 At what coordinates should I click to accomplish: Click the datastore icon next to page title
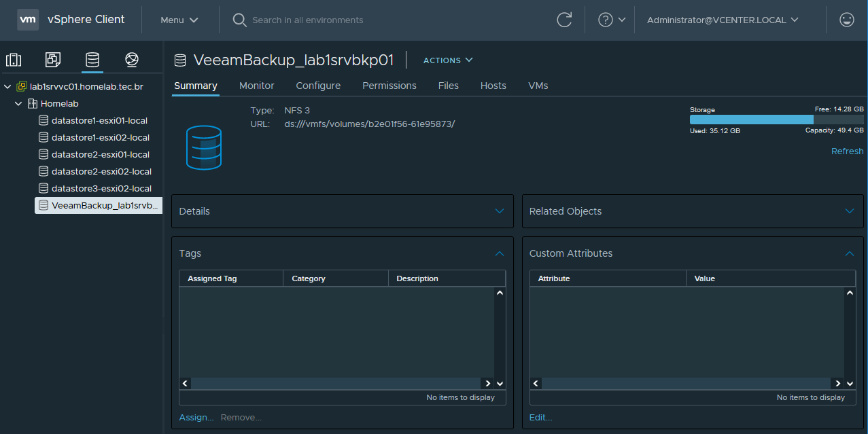(180, 60)
